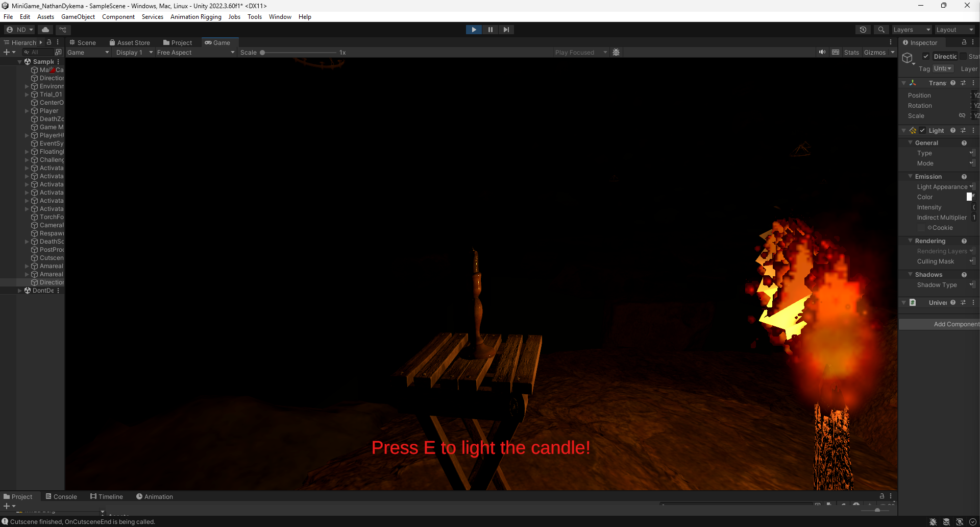The width and height of the screenshot is (980, 527).
Task: Click the Light component help icon
Action: (953, 131)
